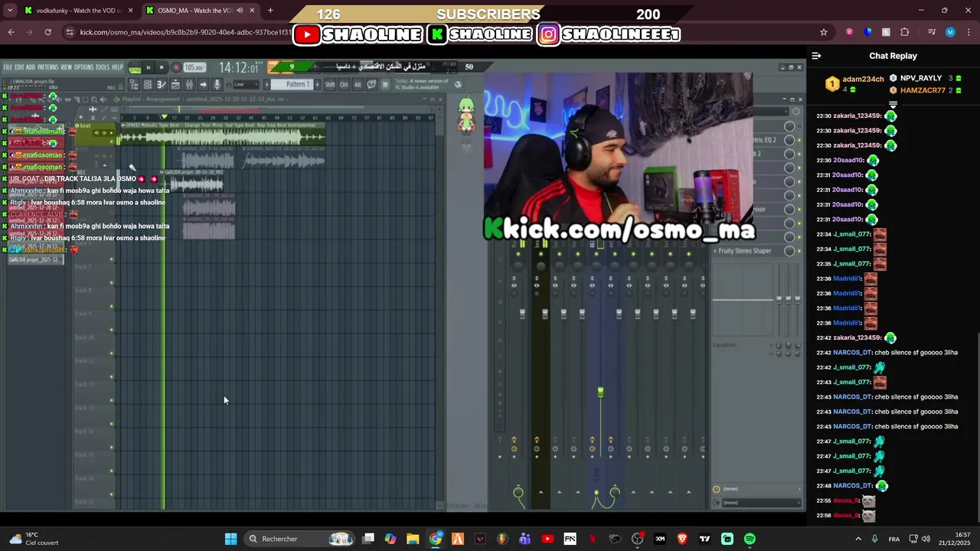The height and width of the screenshot is (551, 980).
Task: Click top gifter NPV_RAYLY
Action: 920,78
